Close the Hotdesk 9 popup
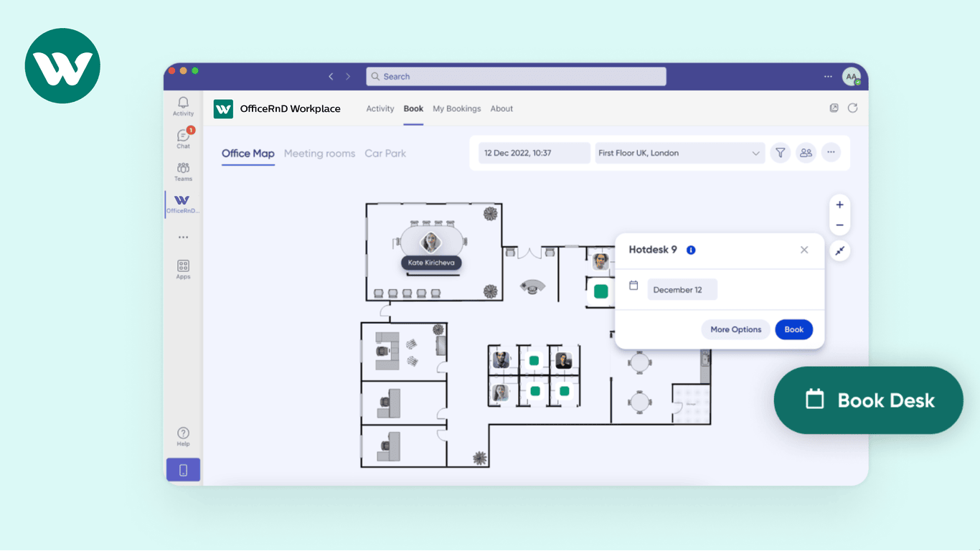 pyautogui.click(x=804, y=250)
